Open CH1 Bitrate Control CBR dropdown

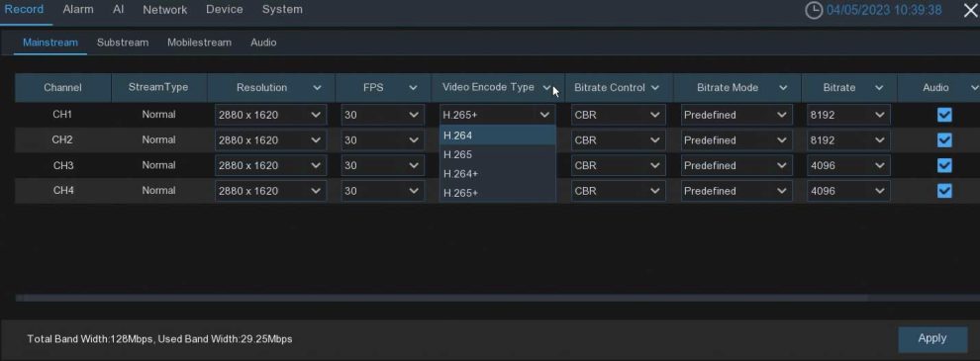click(618, 115)
